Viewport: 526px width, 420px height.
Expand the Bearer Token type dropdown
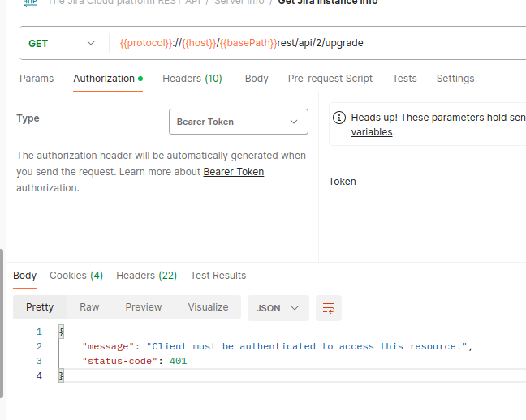(239, 122)
